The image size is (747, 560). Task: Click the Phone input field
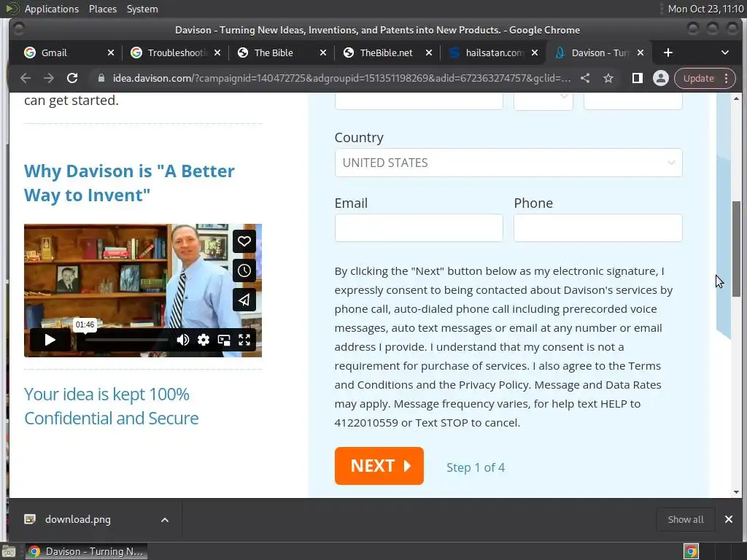[598, 227]
